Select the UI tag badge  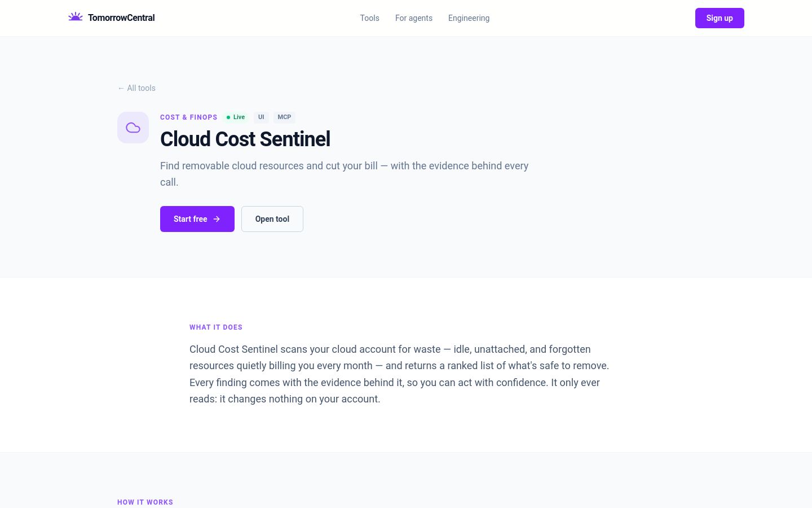pyautogui.click(x=261, y=117)
